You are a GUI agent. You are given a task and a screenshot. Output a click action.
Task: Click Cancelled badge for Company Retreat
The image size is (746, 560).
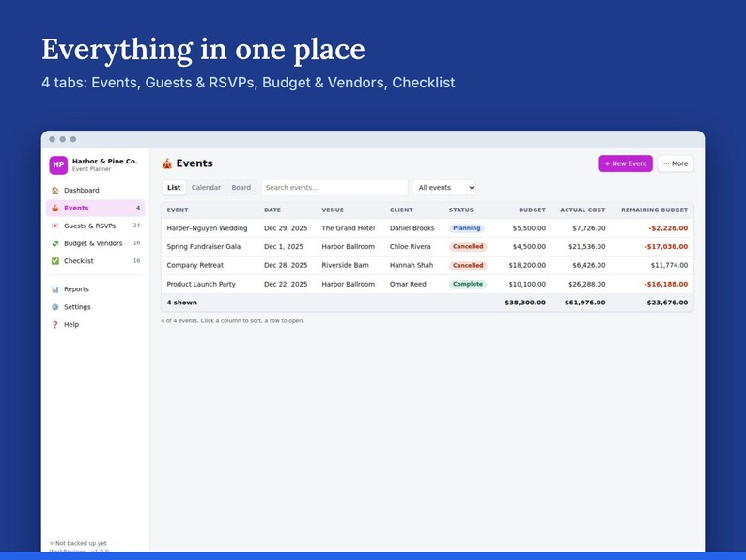pos(468,266)
